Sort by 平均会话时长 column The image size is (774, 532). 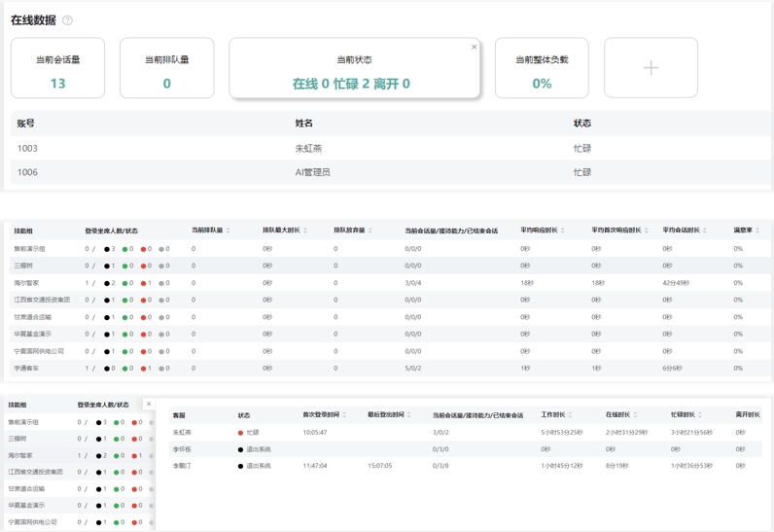[x=708, y=231]
